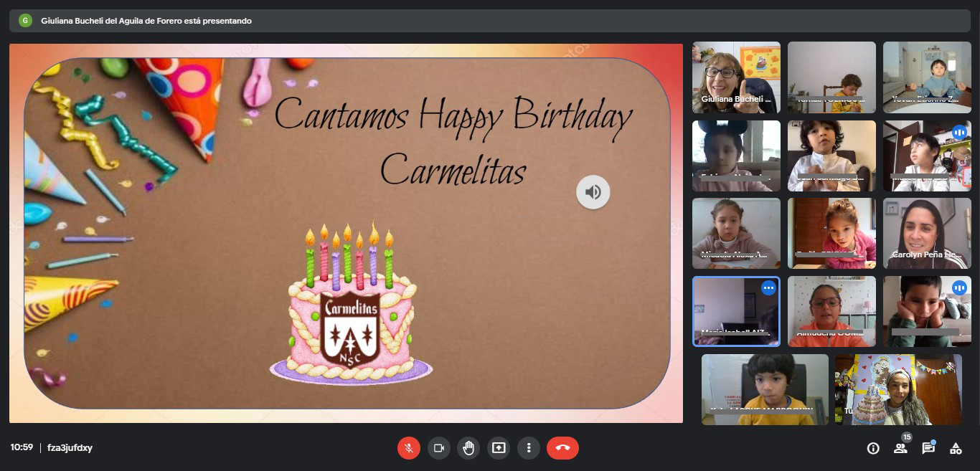This screenshot has height=471, width=980.
Task: Start presenting your screen
Action: click(499, 448)
